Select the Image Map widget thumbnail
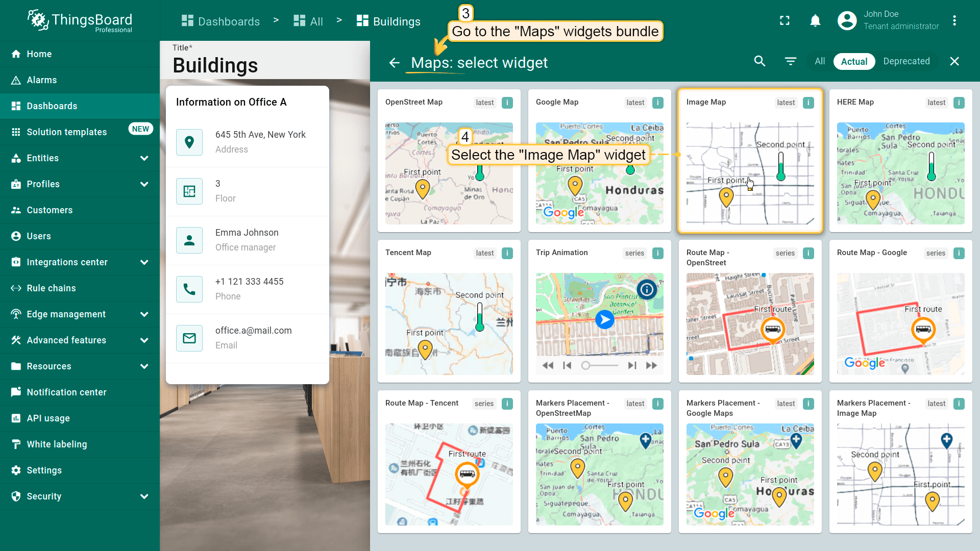 [x=750, y=173]
